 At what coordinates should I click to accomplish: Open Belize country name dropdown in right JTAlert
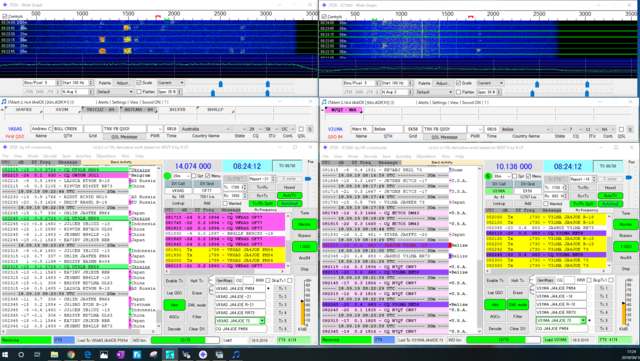(x=526, y=129)
